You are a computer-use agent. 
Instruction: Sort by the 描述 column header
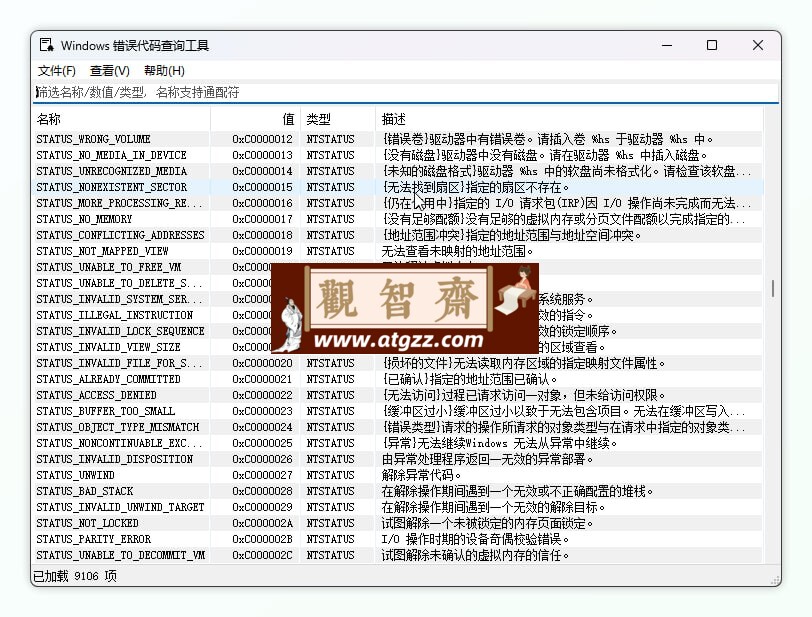(569, 119)
